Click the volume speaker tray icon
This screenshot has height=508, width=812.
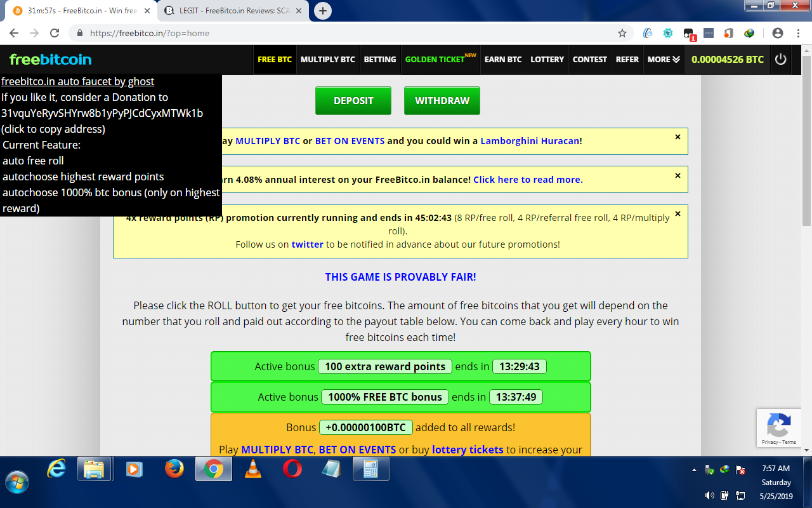(709, 495)
